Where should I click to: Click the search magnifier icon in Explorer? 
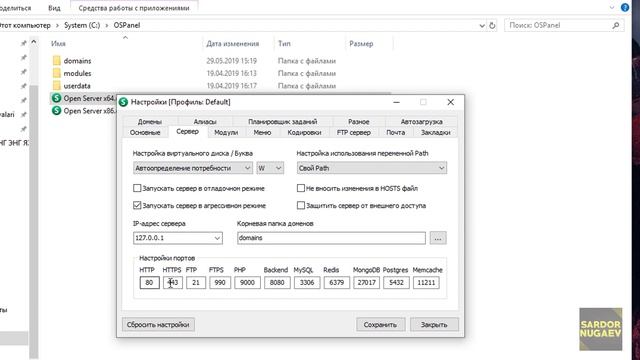[x=616, y=25]
